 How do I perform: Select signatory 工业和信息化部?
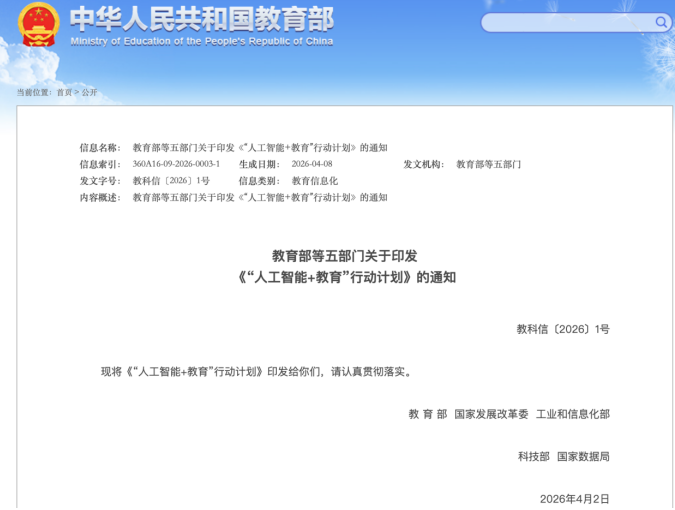coord(573,414)
